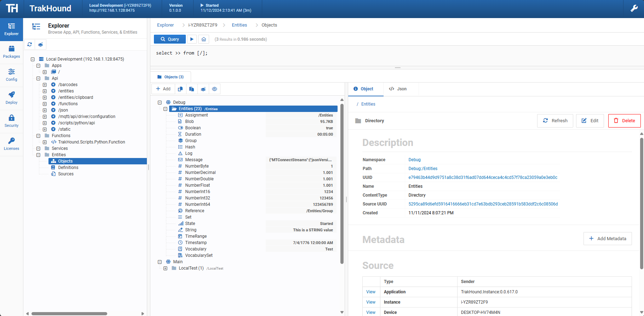Click the Query button
This screenshot has width=644, height=316.
170,39
